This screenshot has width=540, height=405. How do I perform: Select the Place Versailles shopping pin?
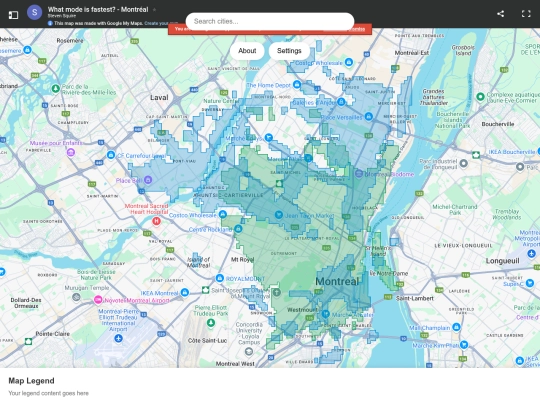pyautogui.click(x=368, y=116)
